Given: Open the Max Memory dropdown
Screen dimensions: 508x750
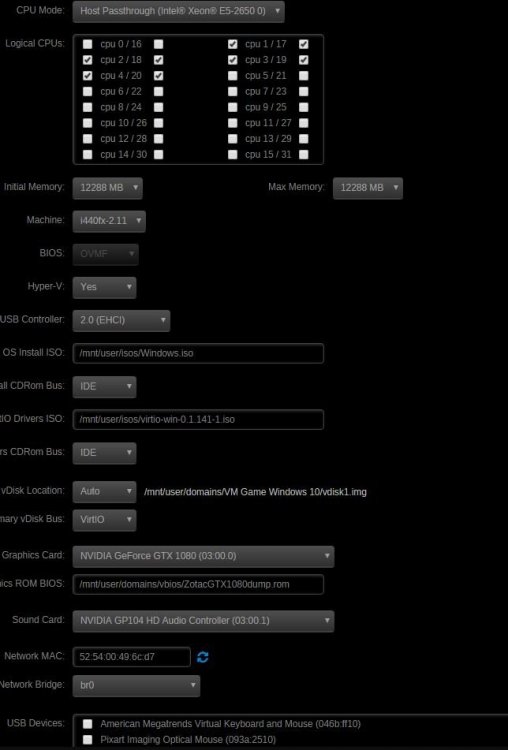Looking at the screenshot, I should [368, 188].
